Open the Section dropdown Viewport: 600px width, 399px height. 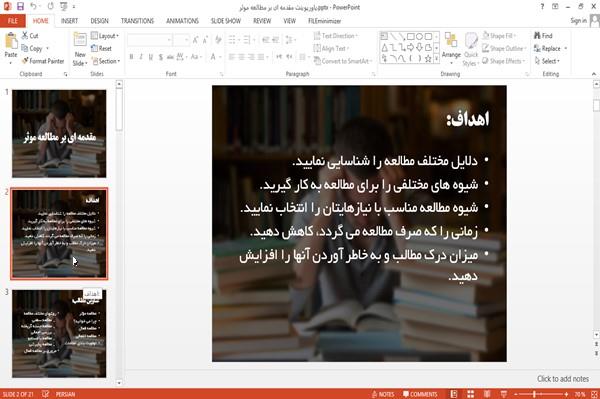106,61
